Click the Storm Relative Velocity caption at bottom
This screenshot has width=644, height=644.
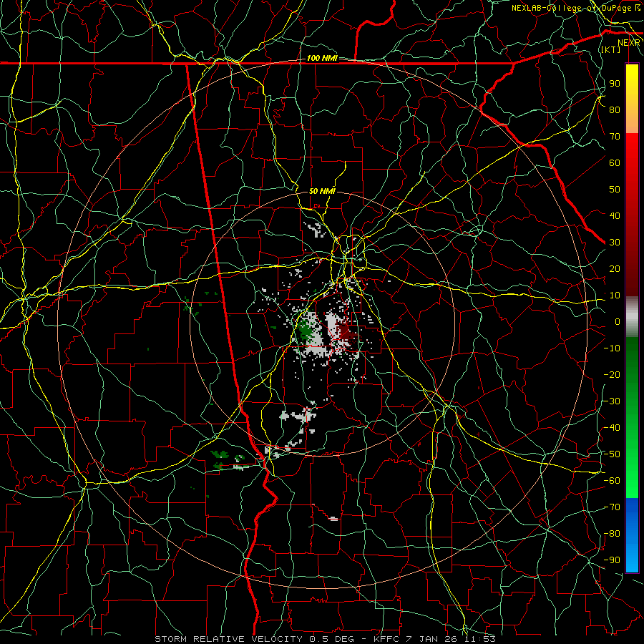point(326,639)
